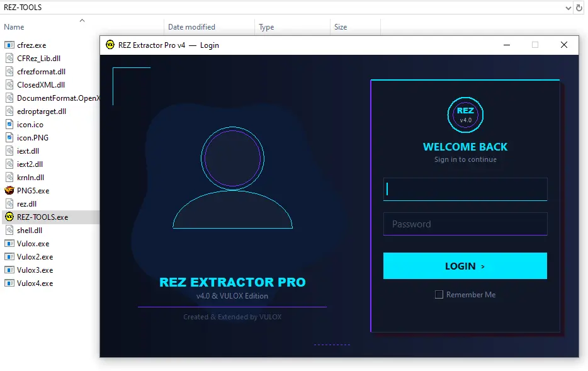Select the Vulox2.exe file name
The height and width of the screenshot is (371, 588).
[35, 256]
